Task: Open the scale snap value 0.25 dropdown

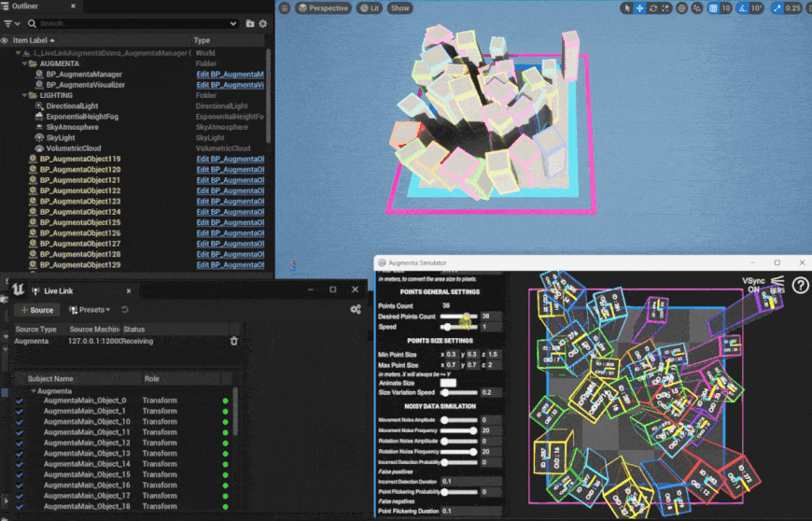Action: click(792, 8)
